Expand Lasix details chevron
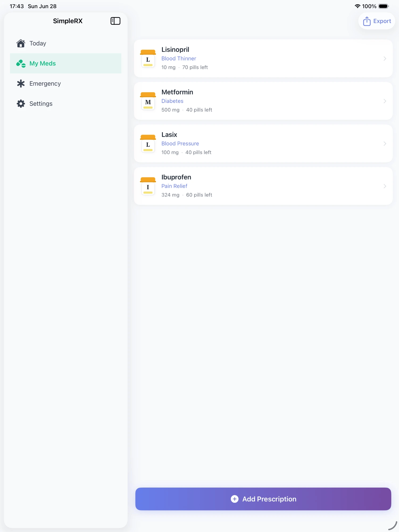The image size is (399, 532). (385, 144)
